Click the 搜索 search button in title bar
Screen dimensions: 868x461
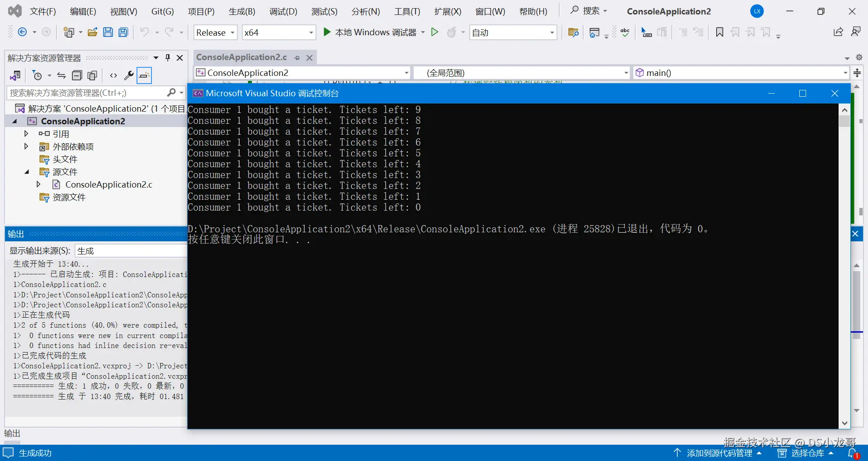pos(589,11)
